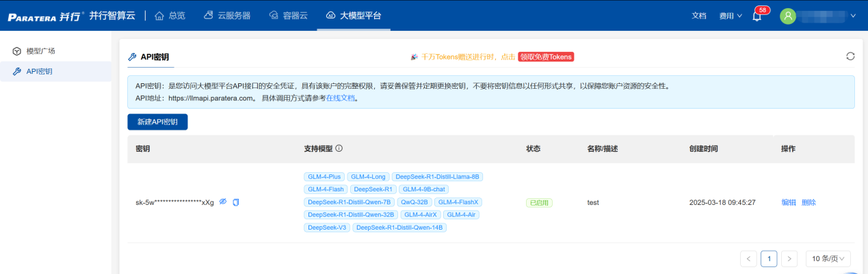Click the GLM-4-9B-chat tag
868x274 pixels.
point(423,189)
